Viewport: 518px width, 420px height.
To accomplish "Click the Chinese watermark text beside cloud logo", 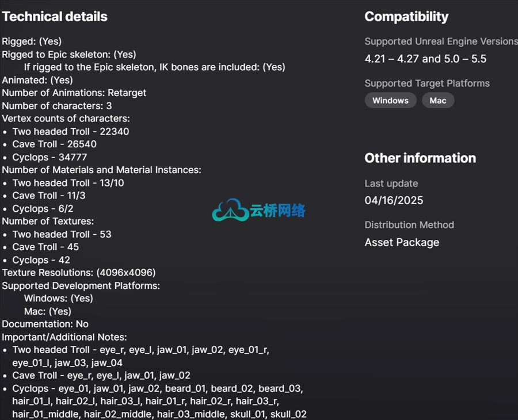I will [277, 211].
